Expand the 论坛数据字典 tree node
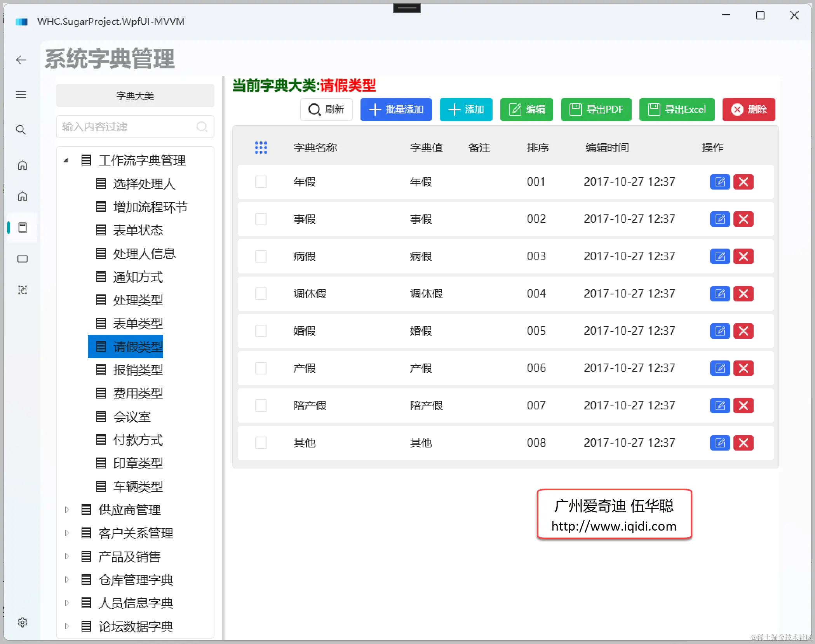This screenshot has height=644, width=815. [x=67, y=626]
